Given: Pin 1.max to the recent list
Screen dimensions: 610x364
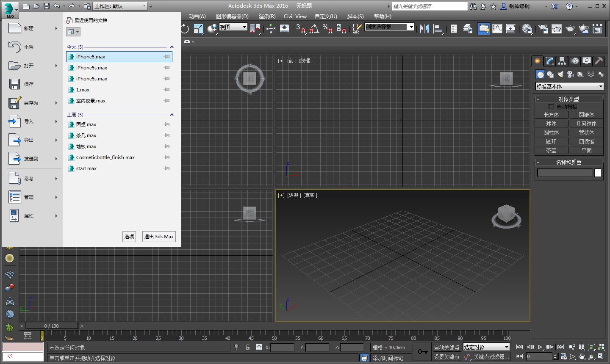Looking at the screenshot, I should click(x=167, y=90).
